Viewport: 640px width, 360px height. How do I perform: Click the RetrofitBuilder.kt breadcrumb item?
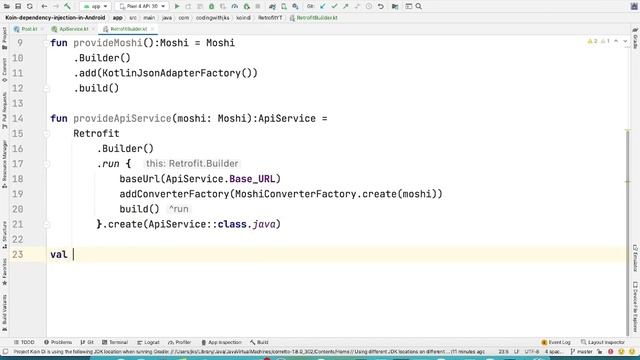(x=313, y=18)
